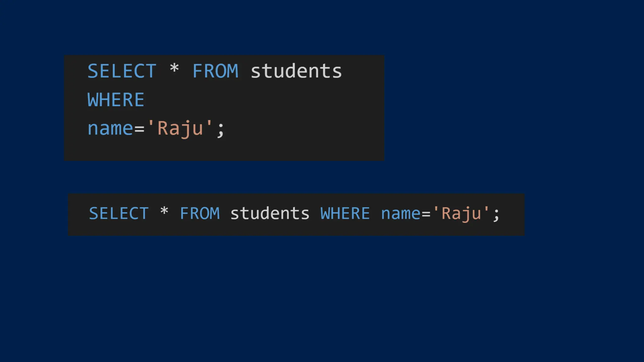Click SELECT keyword in the multi-line query
The width and height of the screenshot is (644, 362).
(x=122, y=71)
